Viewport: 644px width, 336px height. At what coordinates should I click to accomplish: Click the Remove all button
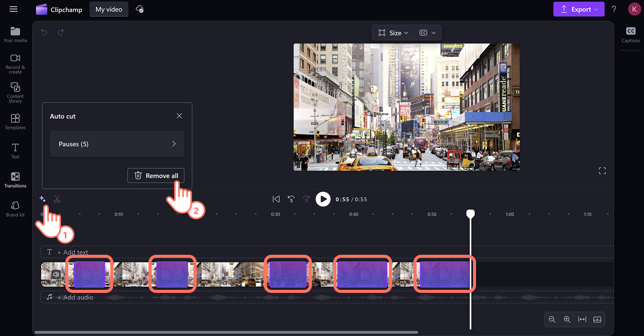click(156, 175)
